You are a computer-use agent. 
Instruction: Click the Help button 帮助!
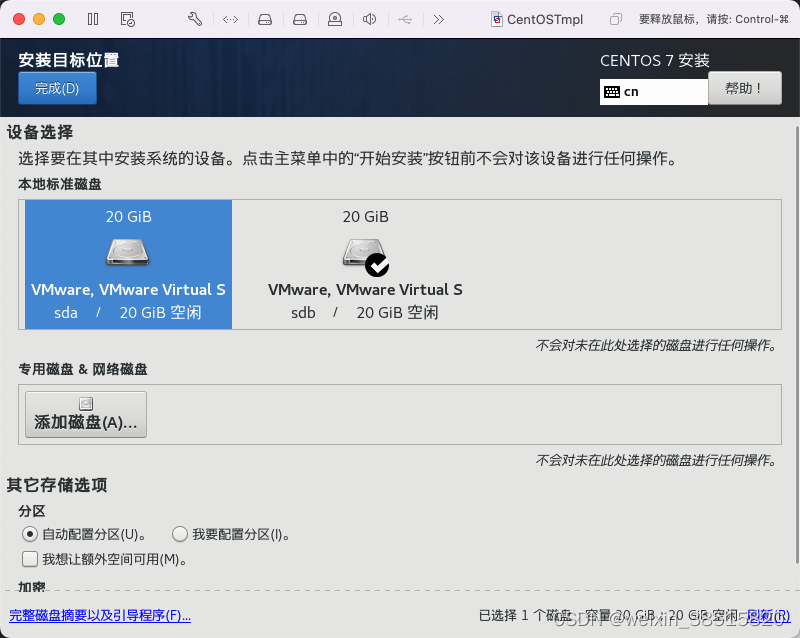[744, 88]
